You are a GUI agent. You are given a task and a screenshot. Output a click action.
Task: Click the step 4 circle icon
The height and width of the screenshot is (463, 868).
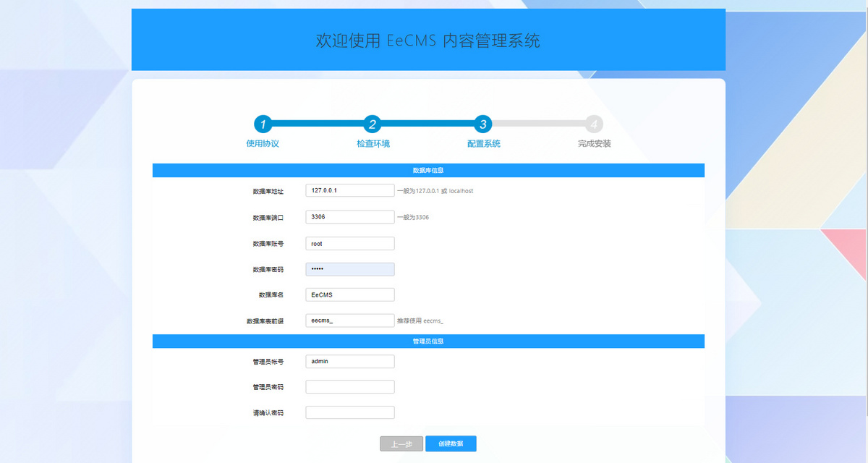pos(594,124)
